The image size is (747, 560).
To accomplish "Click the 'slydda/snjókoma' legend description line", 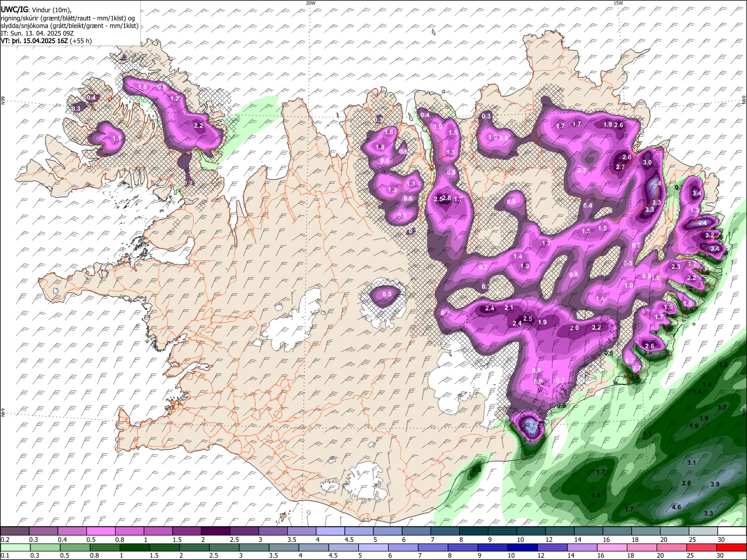I will coord(70,26).
